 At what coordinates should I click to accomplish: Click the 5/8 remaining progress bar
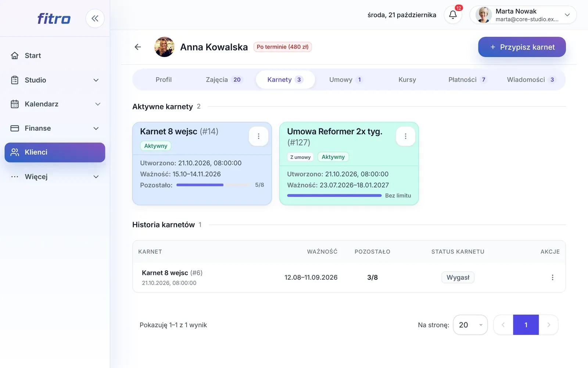(x=214, y=185)
